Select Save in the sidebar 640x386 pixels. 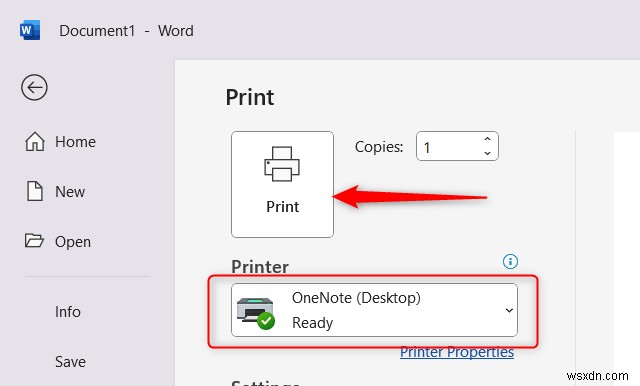(70, 362)
